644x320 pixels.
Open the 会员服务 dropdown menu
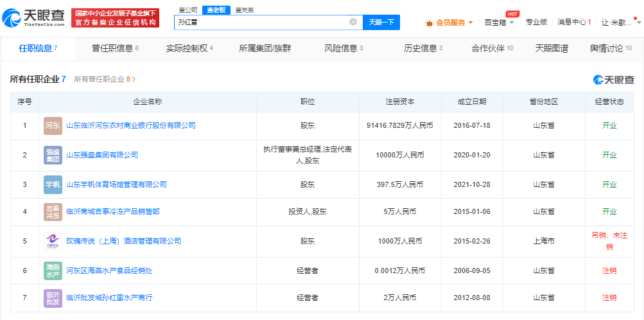click(x=449, y=22)
